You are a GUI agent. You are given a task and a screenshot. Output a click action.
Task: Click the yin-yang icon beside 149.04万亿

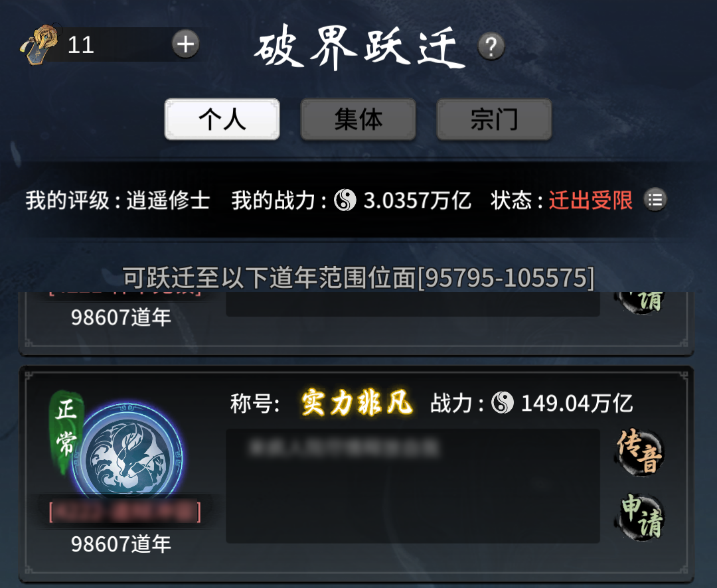tap(503, 403)
